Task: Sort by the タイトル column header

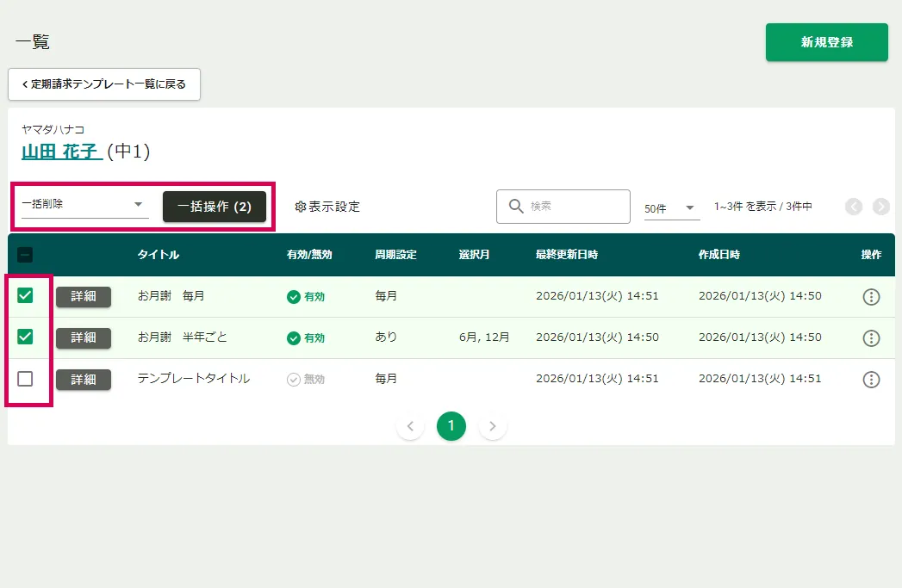Action: [159, 255]
